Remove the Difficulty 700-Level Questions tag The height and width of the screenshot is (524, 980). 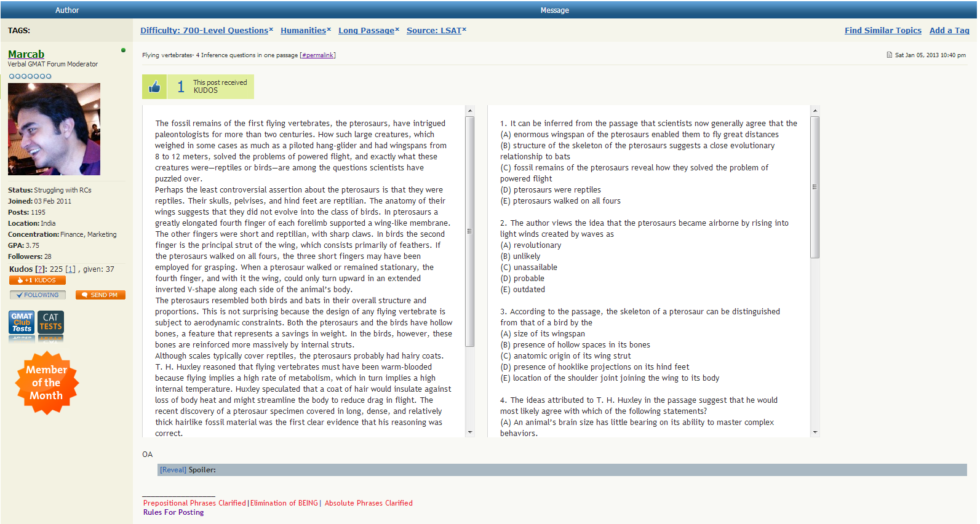pos(271,29)
